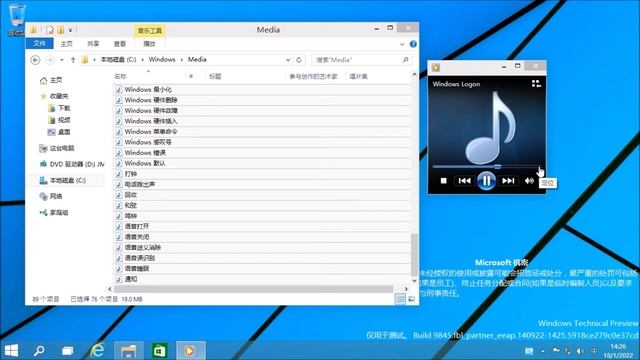Sort by the 标题 column header
Viewport: 640px width, 360px height.
(x=215, y=76)
